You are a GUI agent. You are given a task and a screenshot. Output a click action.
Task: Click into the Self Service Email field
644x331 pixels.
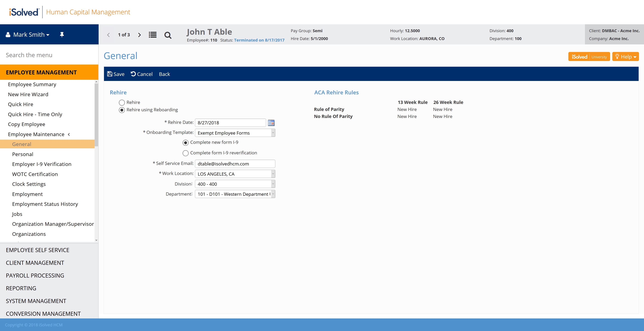point(235,164)
